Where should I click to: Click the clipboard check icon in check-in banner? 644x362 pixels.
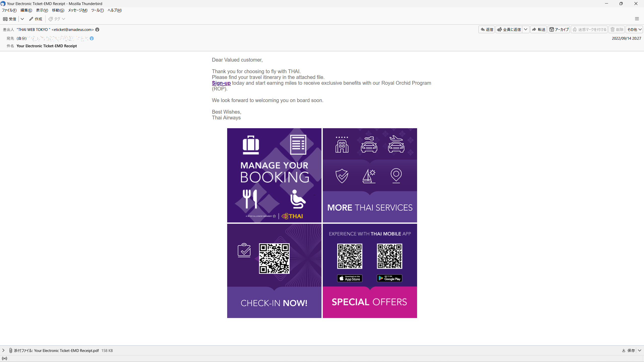click(x=244, y=250)
